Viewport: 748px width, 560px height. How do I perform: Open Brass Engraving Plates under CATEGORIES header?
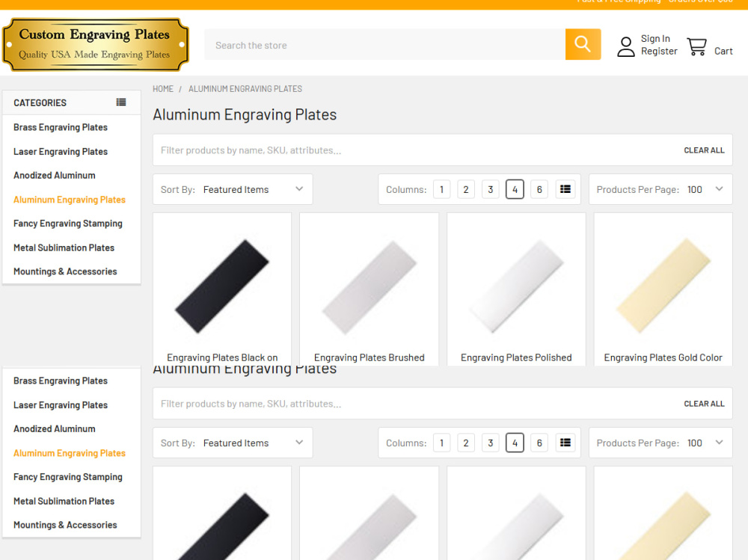[61, 127]
